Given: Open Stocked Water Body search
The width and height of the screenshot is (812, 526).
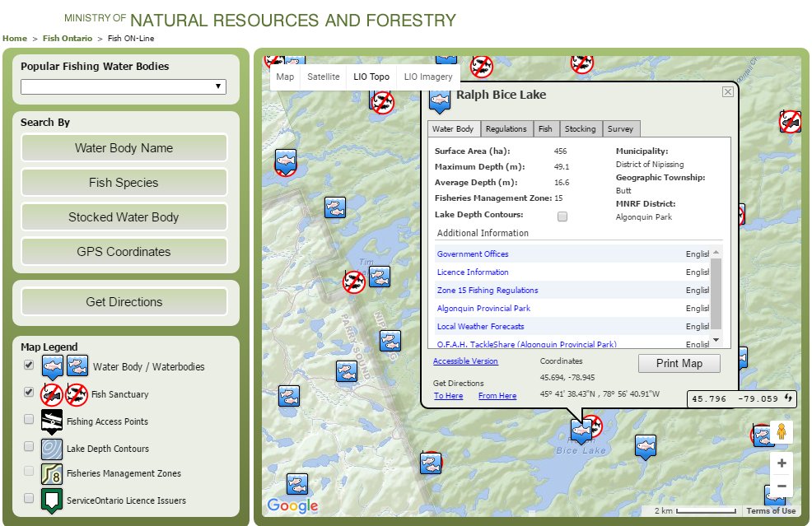Looking at the screenshot, I should [x=124, y=217].
